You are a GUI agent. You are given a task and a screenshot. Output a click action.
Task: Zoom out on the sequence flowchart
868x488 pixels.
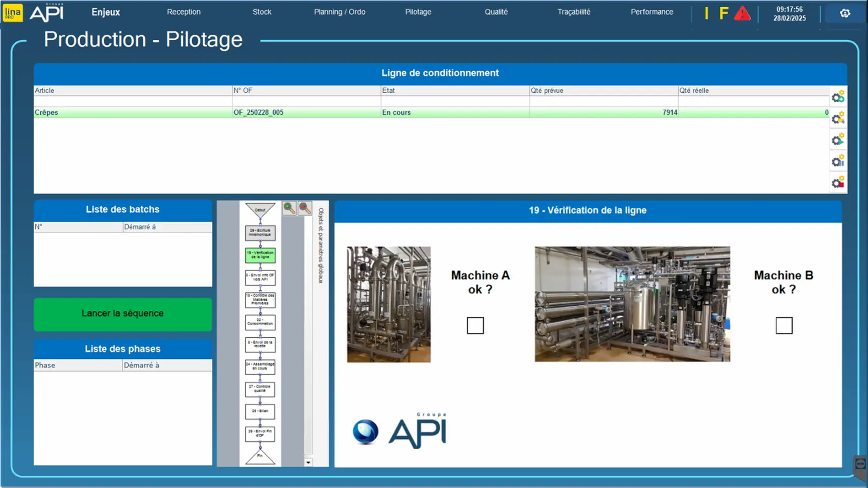pyautogui.click(x=305, y=208)
